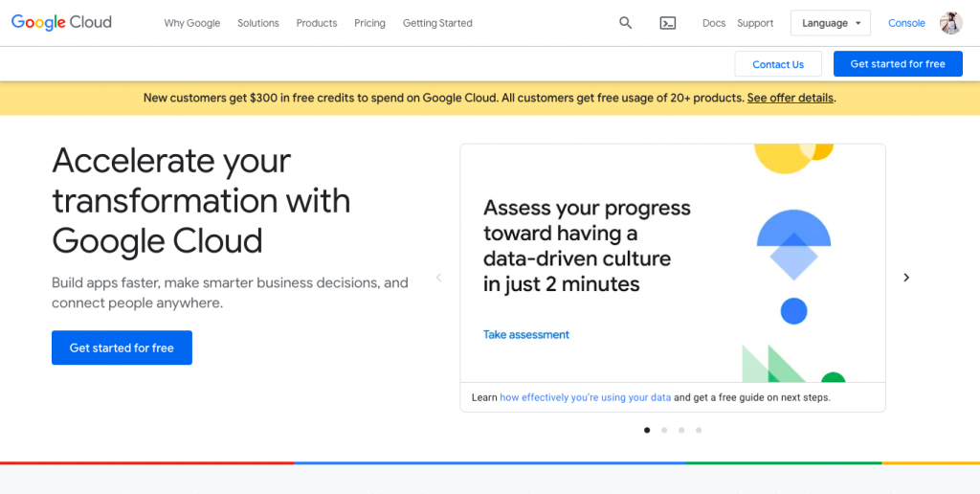Image resolution: width=980 pixels, height=494 pixels.
Task: Click header Get started for free button
Action: tap(898, 64)
